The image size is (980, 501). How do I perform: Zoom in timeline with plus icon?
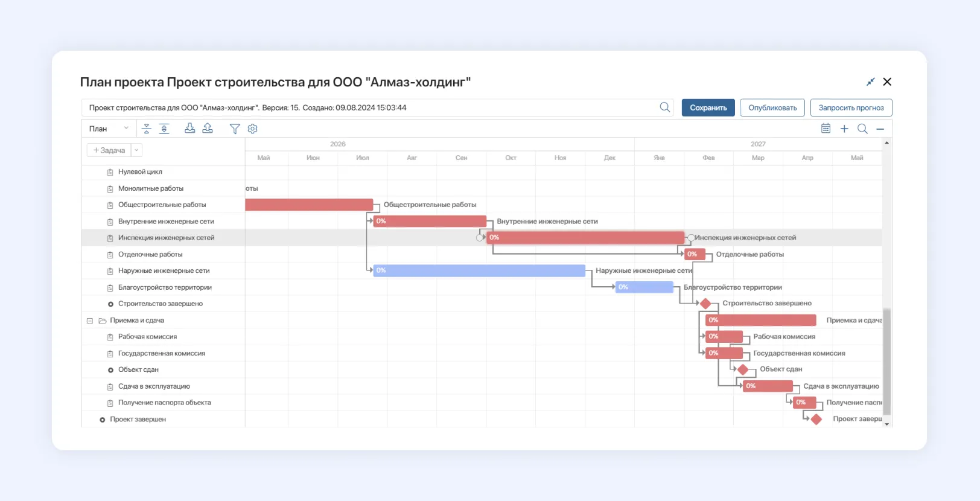tap(844, 129)
